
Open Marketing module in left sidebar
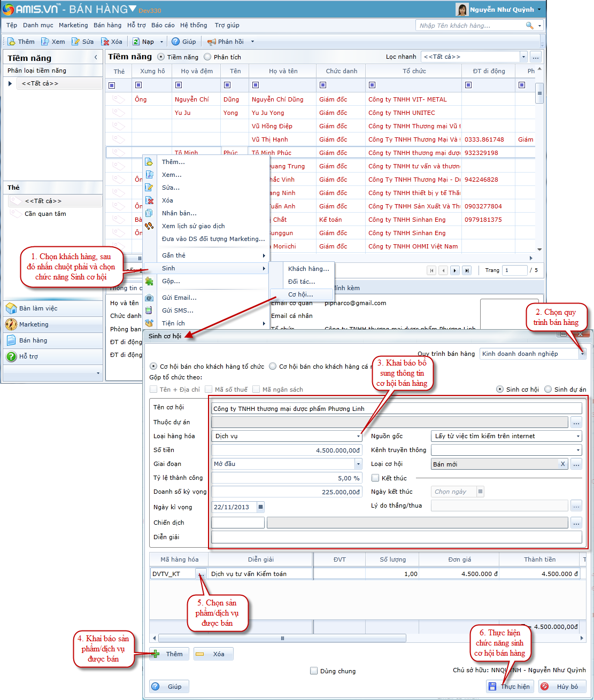(34, 324)
